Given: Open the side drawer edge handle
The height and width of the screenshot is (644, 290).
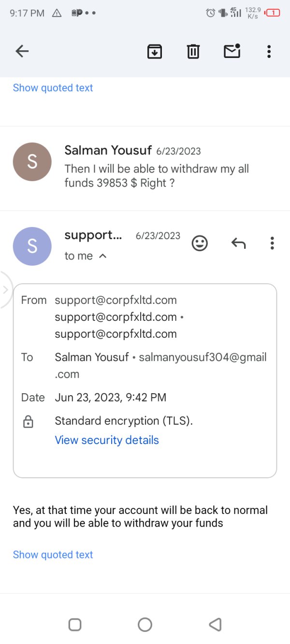Looking at the screenshot, I should (x=6, y=290).
